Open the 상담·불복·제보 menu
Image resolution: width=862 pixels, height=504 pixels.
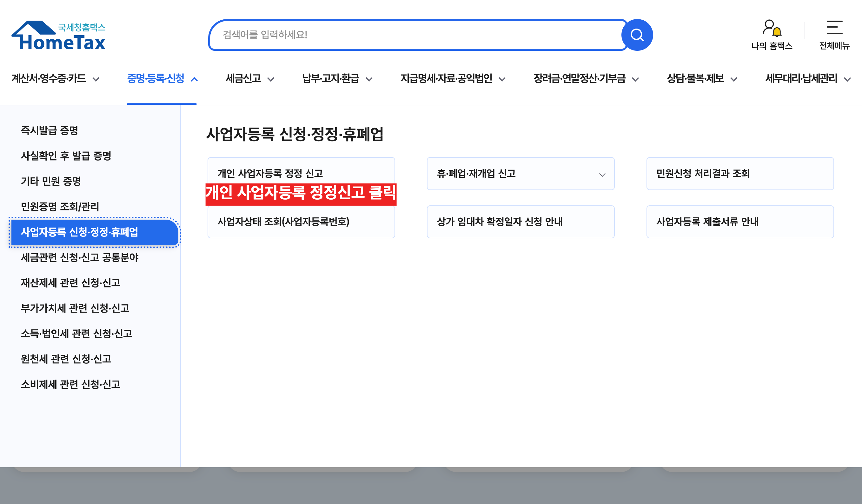click(695, 79)
